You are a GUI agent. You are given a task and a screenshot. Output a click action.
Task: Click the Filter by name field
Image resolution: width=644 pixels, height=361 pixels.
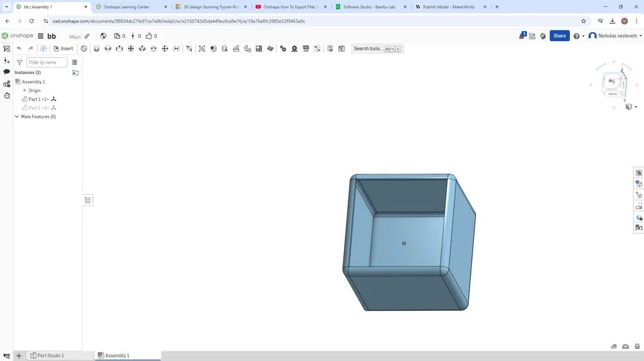point(47,62)
